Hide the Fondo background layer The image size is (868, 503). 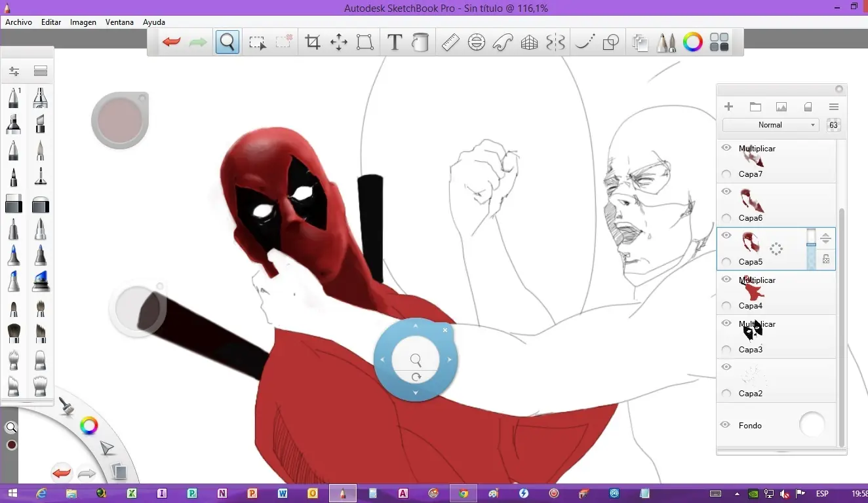(725, 425)
